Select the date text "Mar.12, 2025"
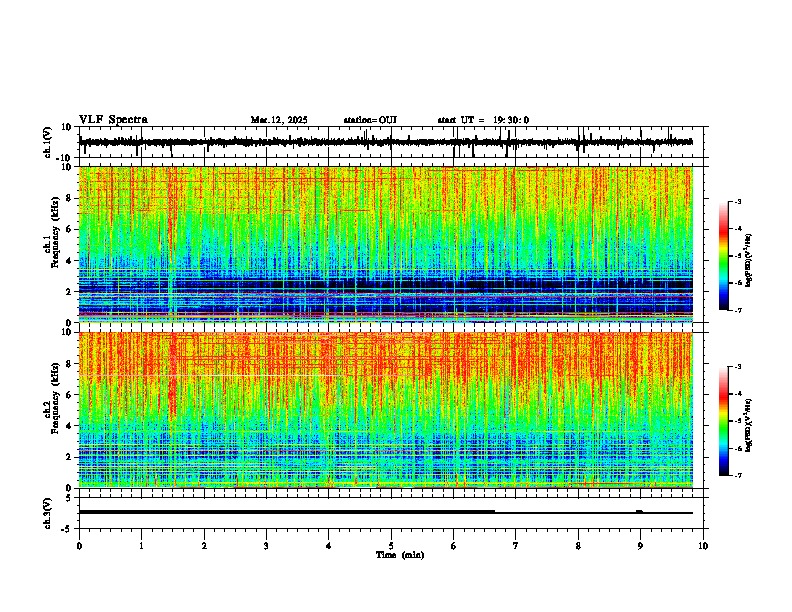 pos(279,120)
